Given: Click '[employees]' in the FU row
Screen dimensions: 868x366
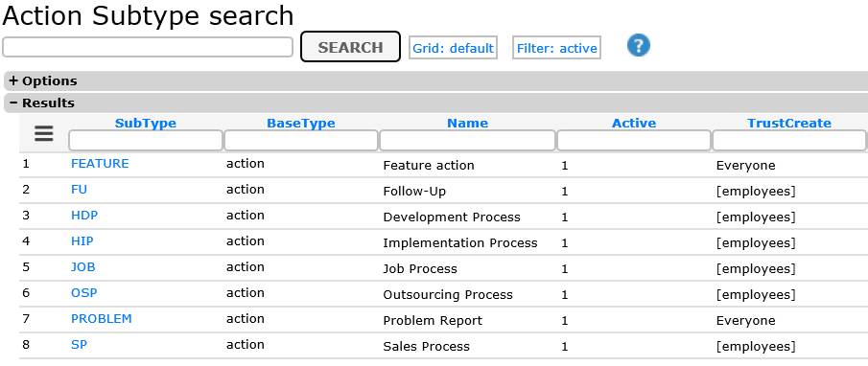Looking at the screenshot, I should (756, 192).
